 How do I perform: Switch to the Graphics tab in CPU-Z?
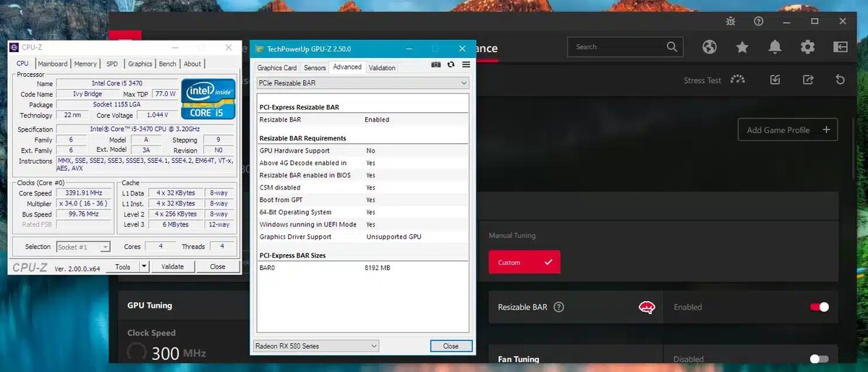[140, 64]
